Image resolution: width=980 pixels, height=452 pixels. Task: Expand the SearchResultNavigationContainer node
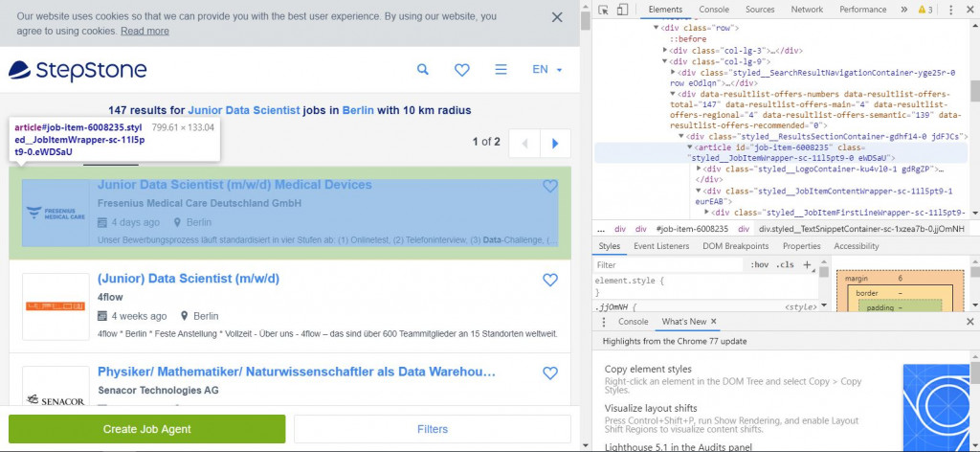(x=673, y=73)
